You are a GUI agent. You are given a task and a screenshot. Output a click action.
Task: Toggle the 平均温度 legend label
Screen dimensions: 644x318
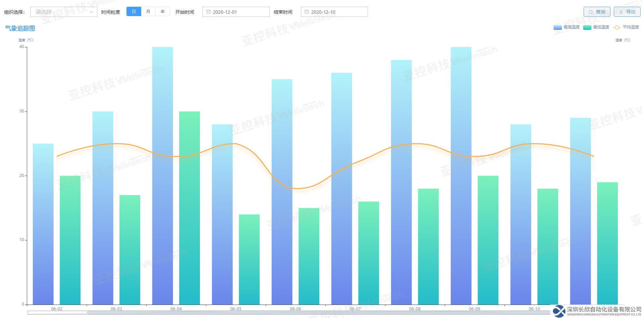[631, 27]
